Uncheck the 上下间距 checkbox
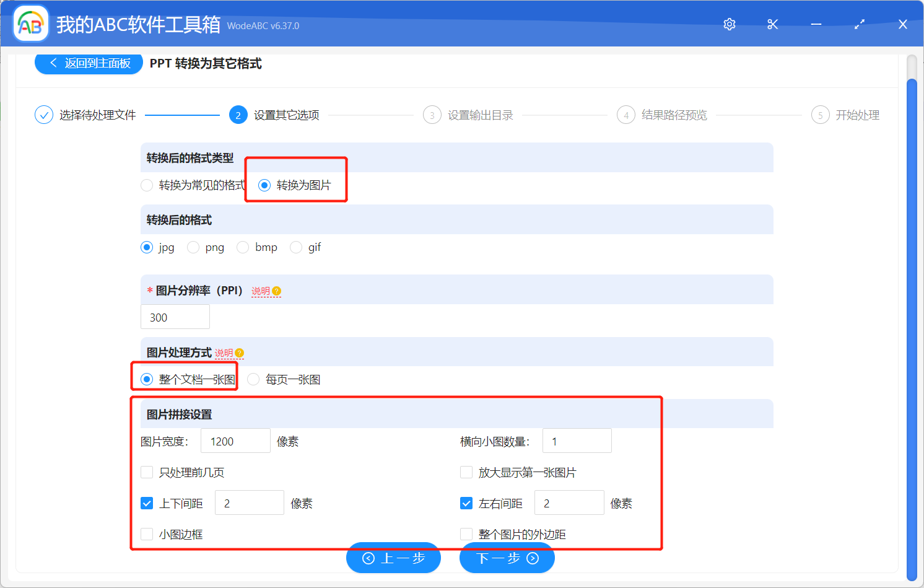This screenshot has height=588, width=924. (147, 502)
